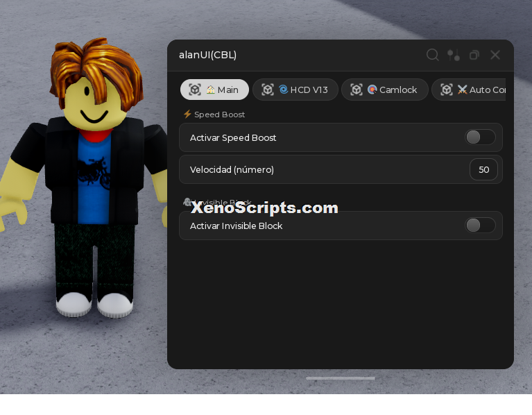
Task: Click the cube icon on Camlock tab
Action: [357, 90]
